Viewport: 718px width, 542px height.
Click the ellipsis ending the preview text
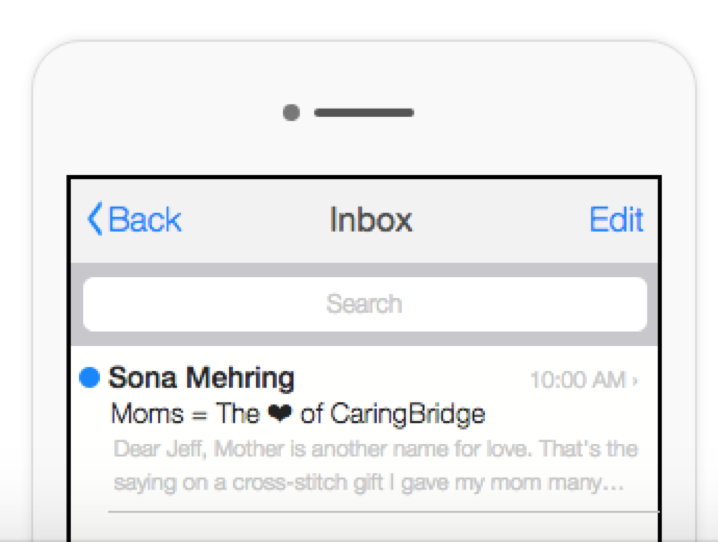tap(615, 485)
